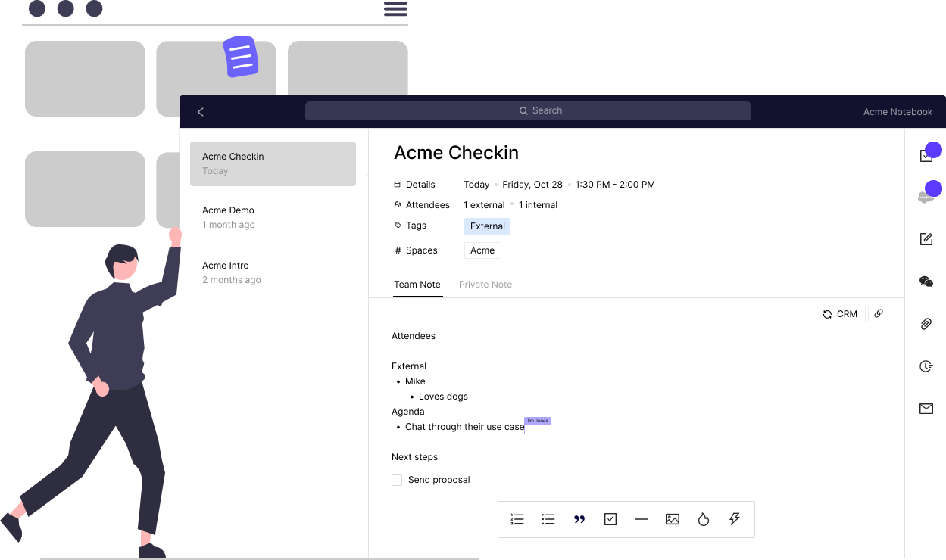Click the 'External' heading in the note body

point(409,366)
